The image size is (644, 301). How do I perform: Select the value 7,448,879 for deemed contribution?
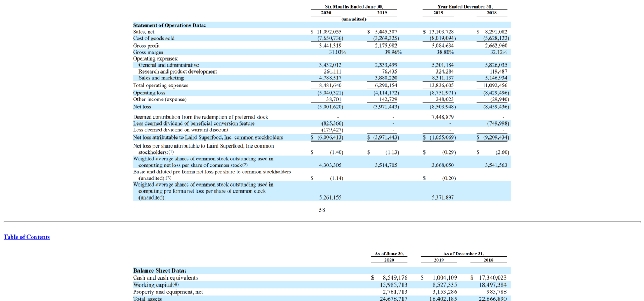(443, 117)
